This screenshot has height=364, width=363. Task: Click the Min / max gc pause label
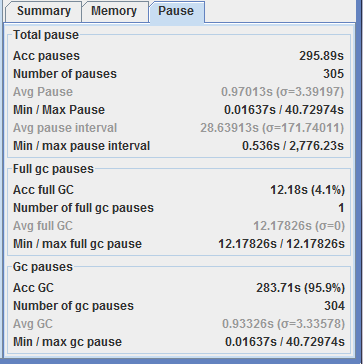point(67,342)
